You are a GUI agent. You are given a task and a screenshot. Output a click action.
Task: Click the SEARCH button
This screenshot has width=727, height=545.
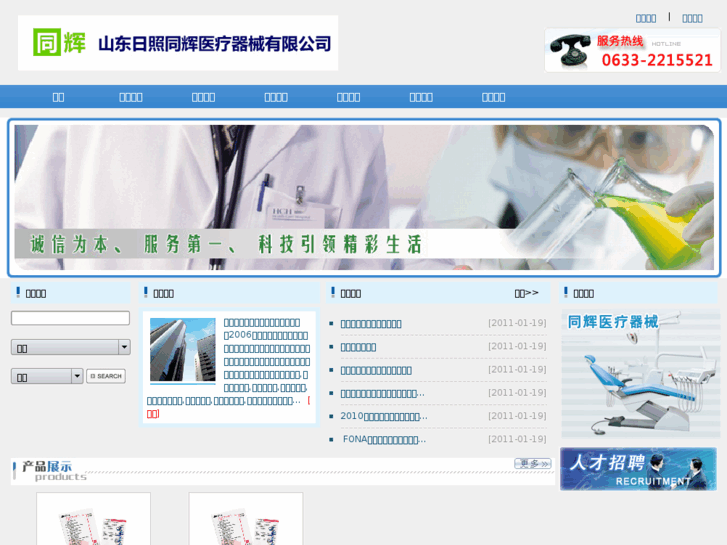(106, 376)
